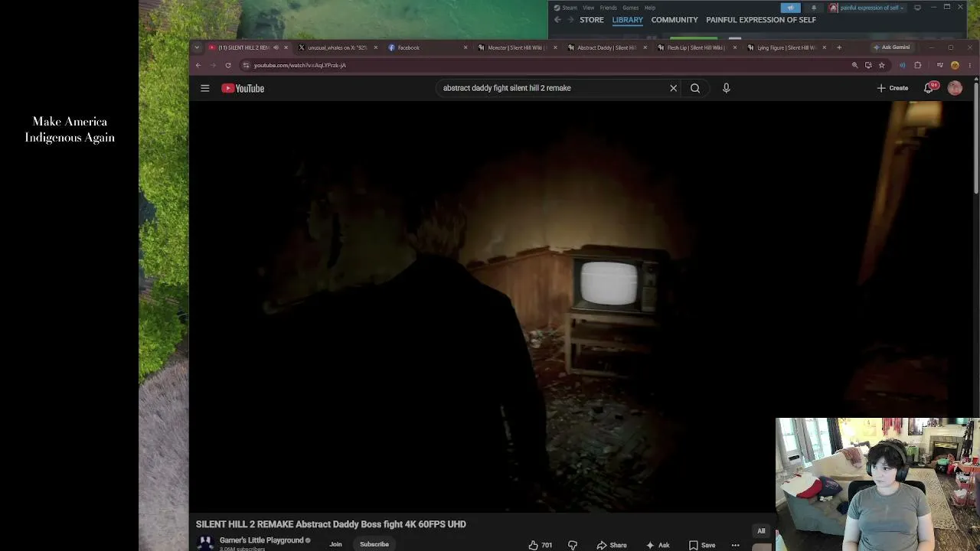Screen dimensions: 980x551
Task: Open more actions ellipsis under the video
Action: pyautogui.click(x=735, y=545)
